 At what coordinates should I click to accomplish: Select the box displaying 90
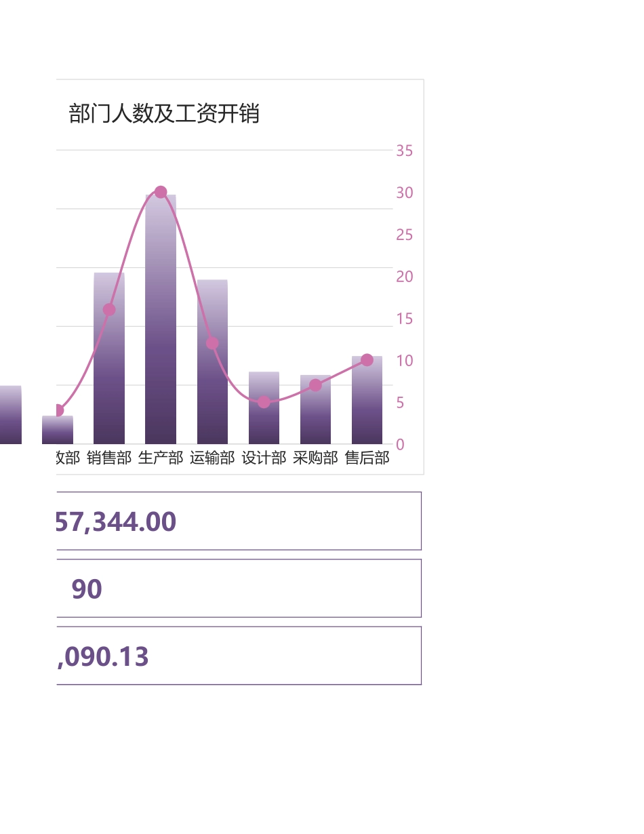(237, 589)
